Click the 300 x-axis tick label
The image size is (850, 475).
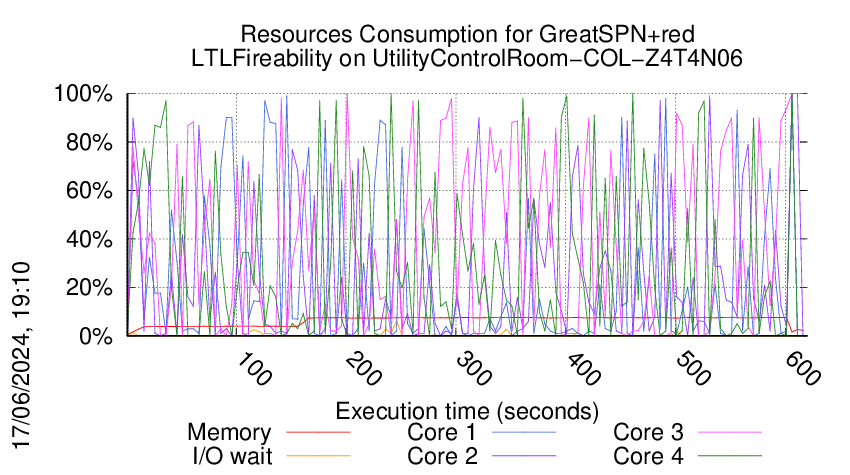(474, 369)
